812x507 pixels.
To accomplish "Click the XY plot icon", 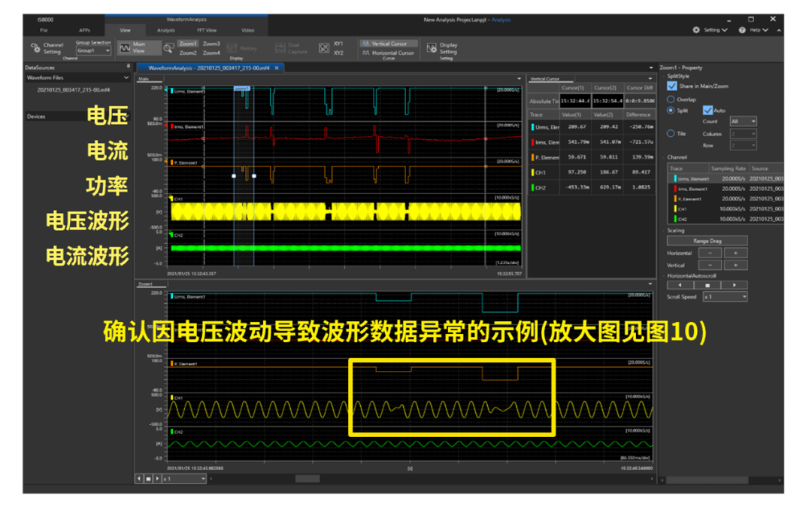I will 324,48.
